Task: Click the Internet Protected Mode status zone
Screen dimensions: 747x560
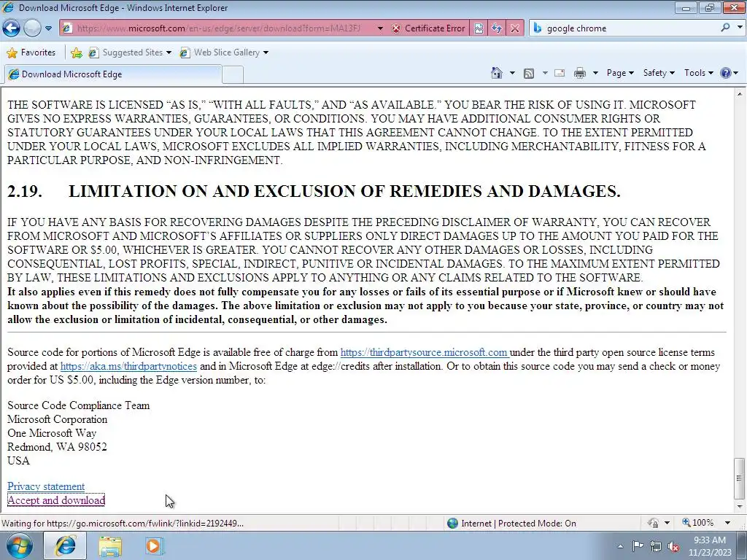Action: [x=512, y=524]
